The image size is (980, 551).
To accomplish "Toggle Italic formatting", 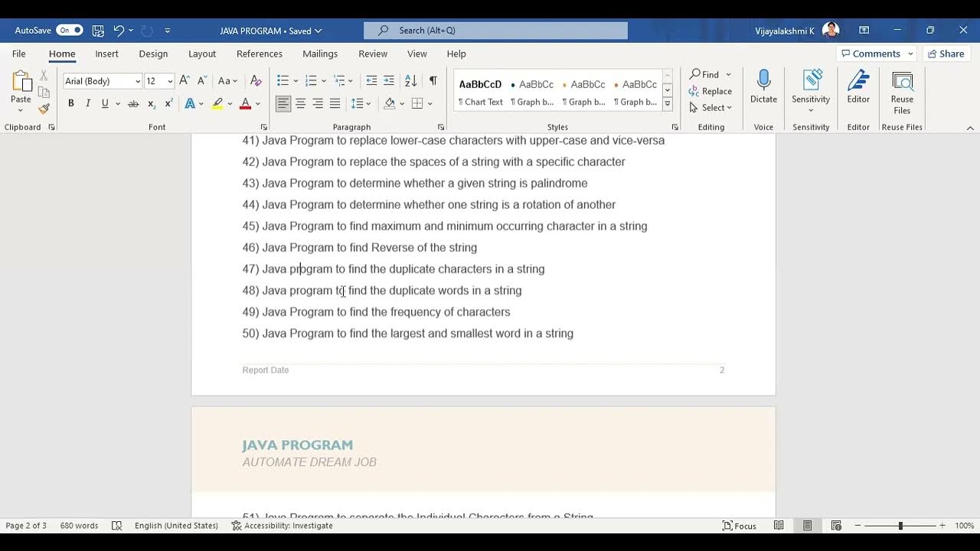I will click(x=88, y=103).
